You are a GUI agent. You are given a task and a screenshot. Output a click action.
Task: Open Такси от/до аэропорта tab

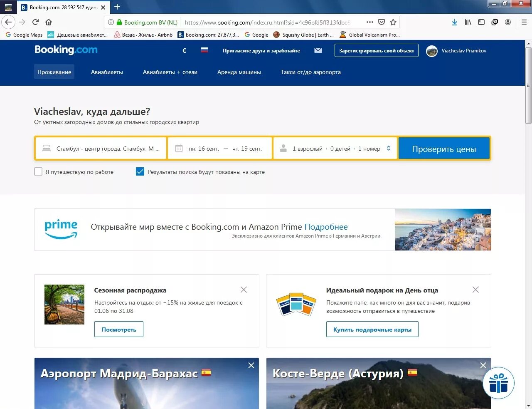(x=310, y=72)
